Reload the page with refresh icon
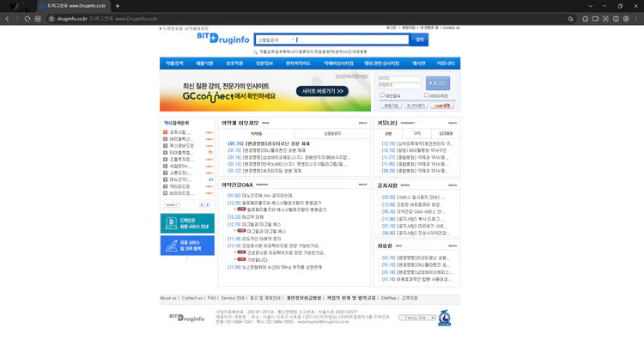This screenshot has width=644, height=346. pos(27,19)
